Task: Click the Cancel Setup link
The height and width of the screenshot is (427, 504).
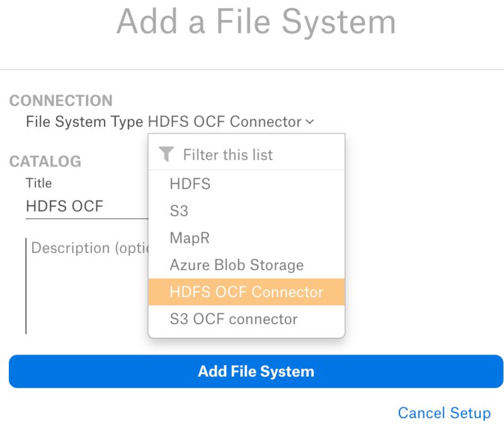Action: coord(444,413)
